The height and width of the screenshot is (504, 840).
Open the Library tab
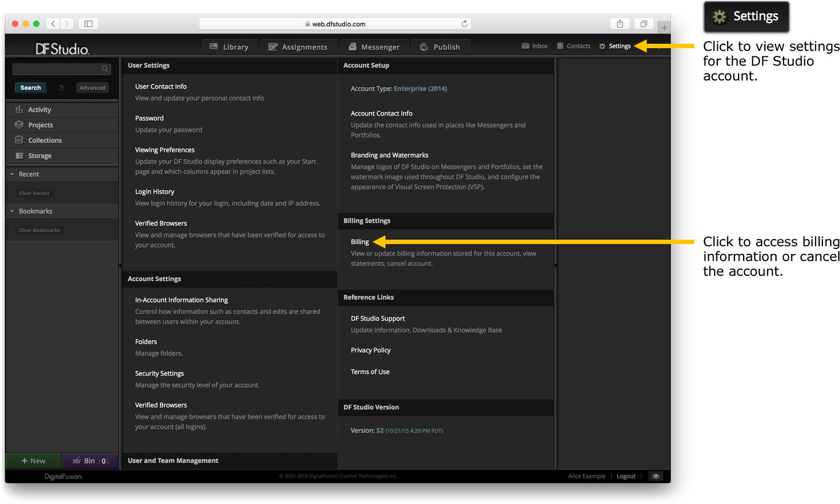[229, 47]
